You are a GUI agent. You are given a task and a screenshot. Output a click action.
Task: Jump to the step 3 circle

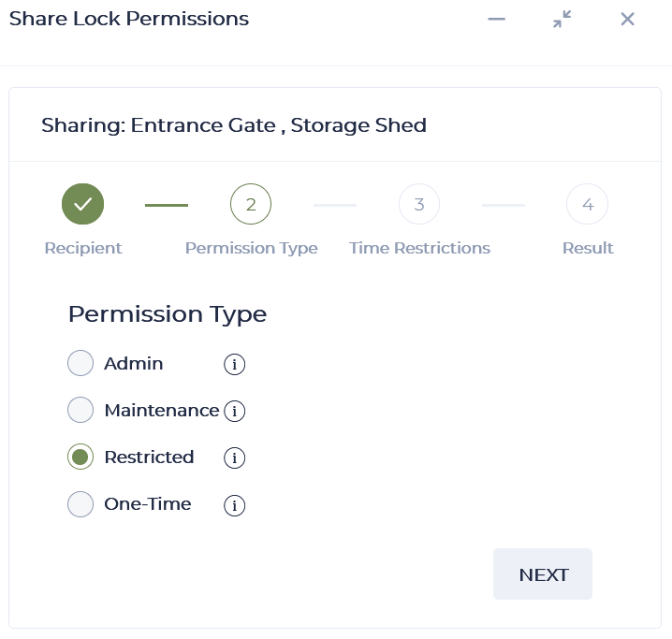tap(419, 204)
